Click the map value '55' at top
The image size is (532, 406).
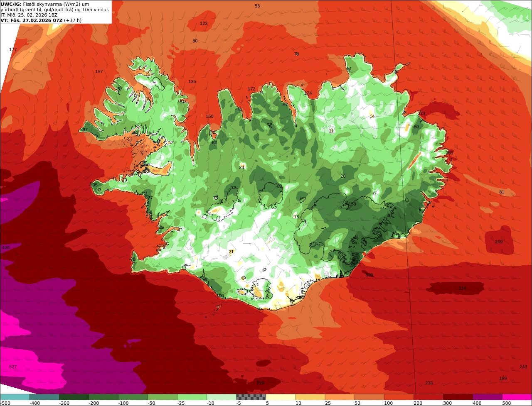tap(257, 6)
